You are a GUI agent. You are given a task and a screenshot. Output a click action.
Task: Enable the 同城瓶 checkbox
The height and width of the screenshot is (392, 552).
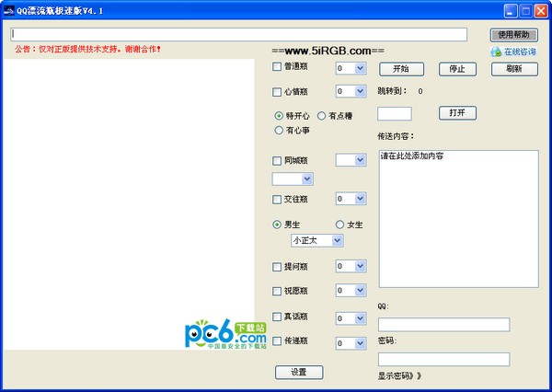tap(277, 161)
